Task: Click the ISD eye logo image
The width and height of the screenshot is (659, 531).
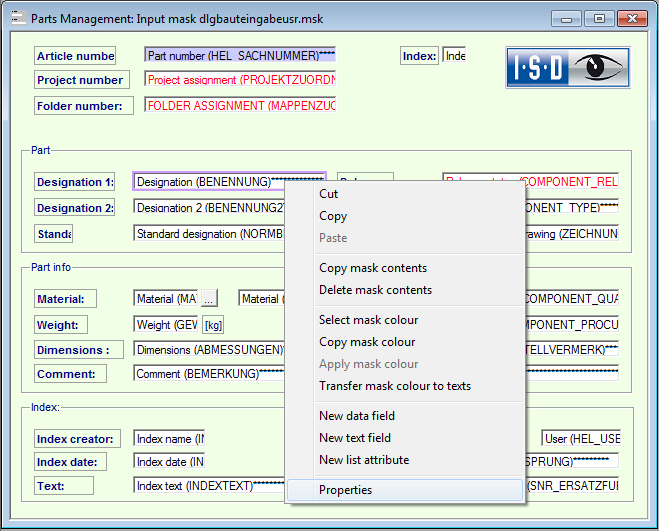Action: [x=567, y=69]
